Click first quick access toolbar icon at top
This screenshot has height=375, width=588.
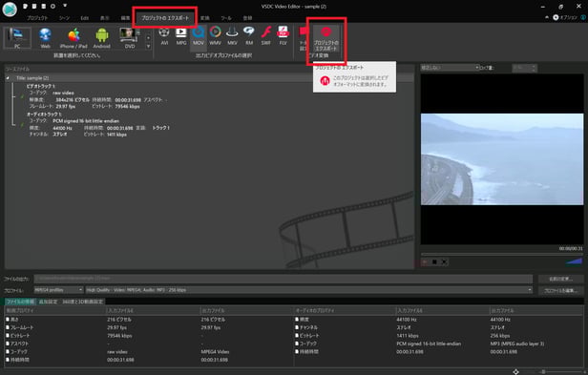click(x=26, y=6)
